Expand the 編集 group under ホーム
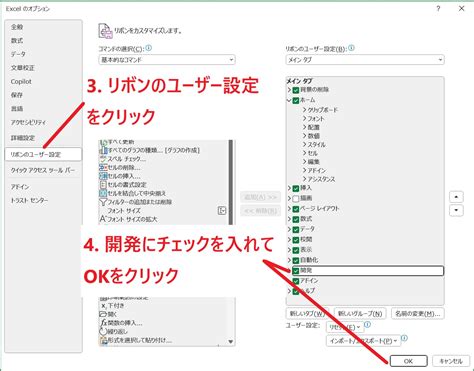Screen dimensions: 474x371 point(304,162)
